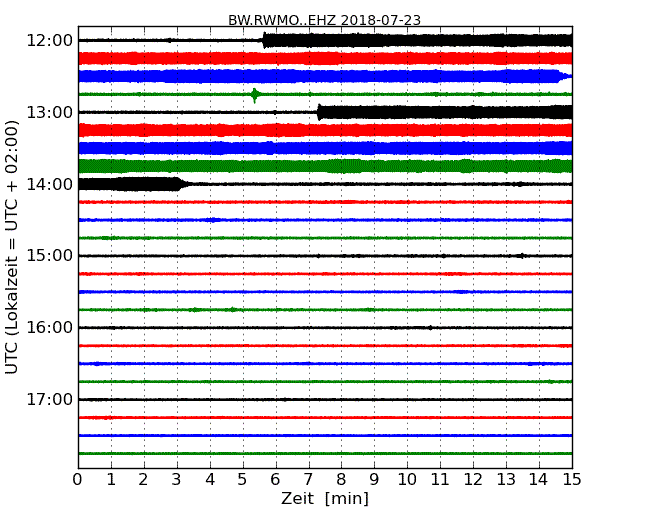Select the 12:00 time label
650x520 pixels.
point(50,41)
